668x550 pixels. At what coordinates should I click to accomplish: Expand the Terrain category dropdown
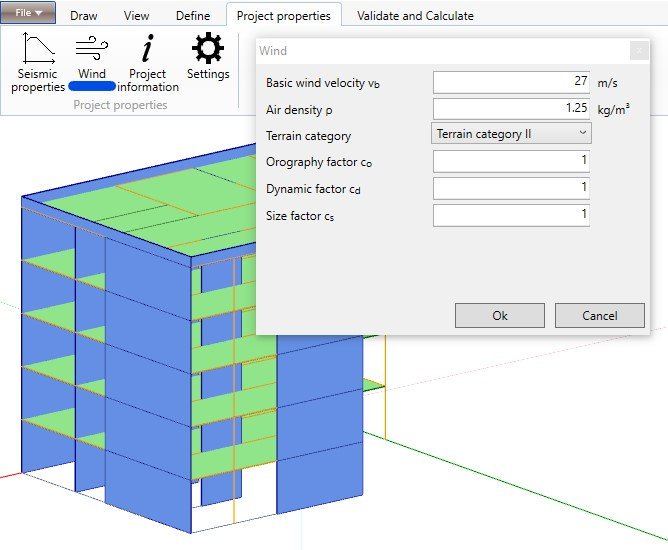[x=511, y=134]
